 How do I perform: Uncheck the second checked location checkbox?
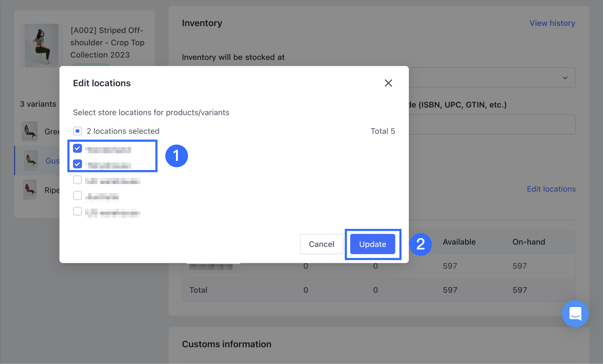click(77, 164)
